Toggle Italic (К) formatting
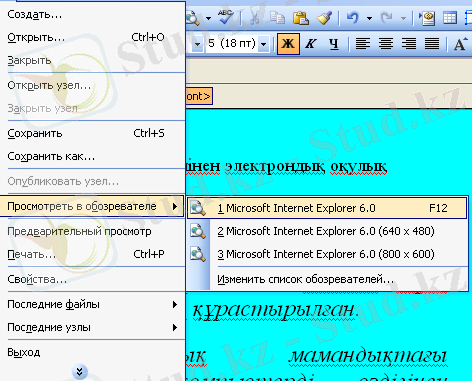The height and width of the screenshot is (381, 472). click(x=311, y=44)
